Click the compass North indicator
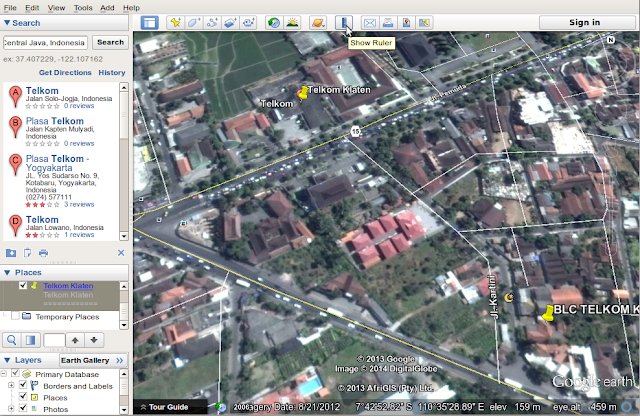This screenshot has width=640, height=416. coord(611,40)
